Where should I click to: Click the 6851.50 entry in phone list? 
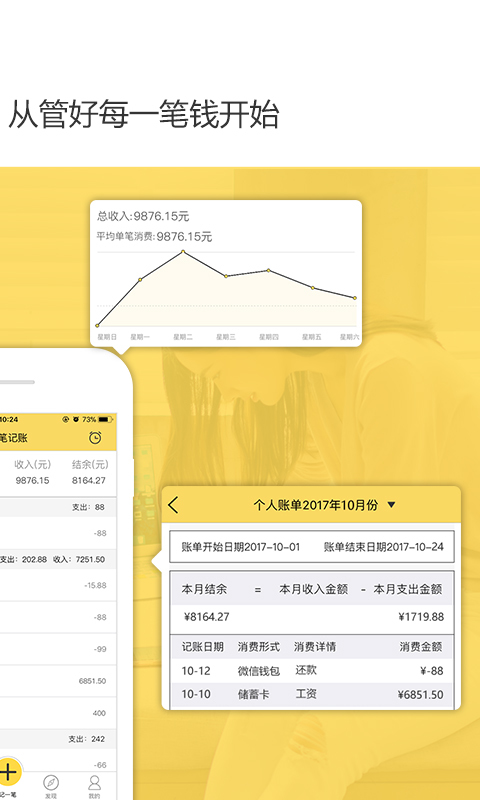[92, 681]
